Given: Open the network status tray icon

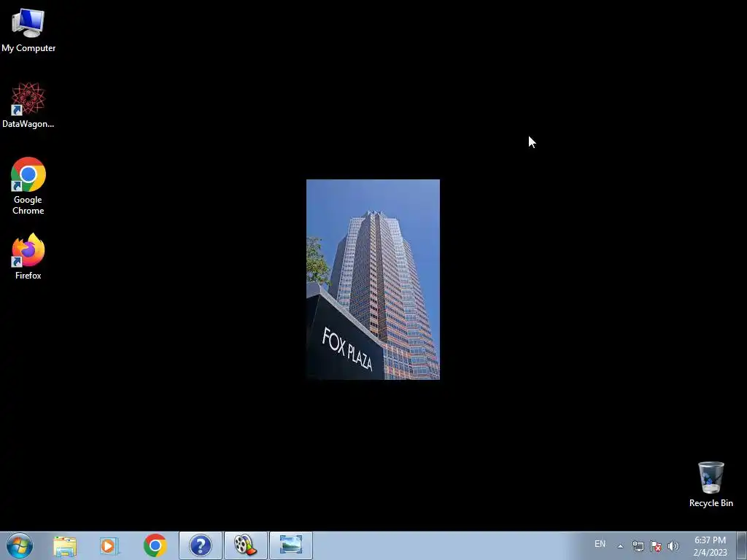Looking at the screenshot, I should tap(638, 546).
